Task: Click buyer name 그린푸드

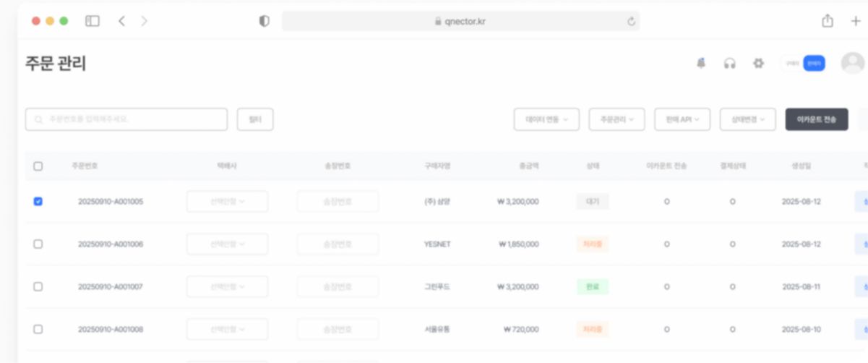Action: [437, 287]
